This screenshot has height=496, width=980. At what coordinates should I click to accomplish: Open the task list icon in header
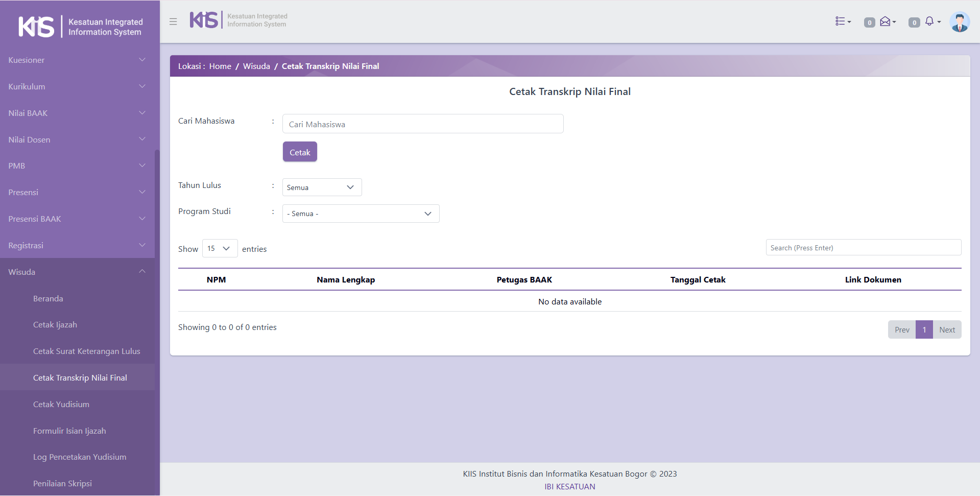pos(842,21)
